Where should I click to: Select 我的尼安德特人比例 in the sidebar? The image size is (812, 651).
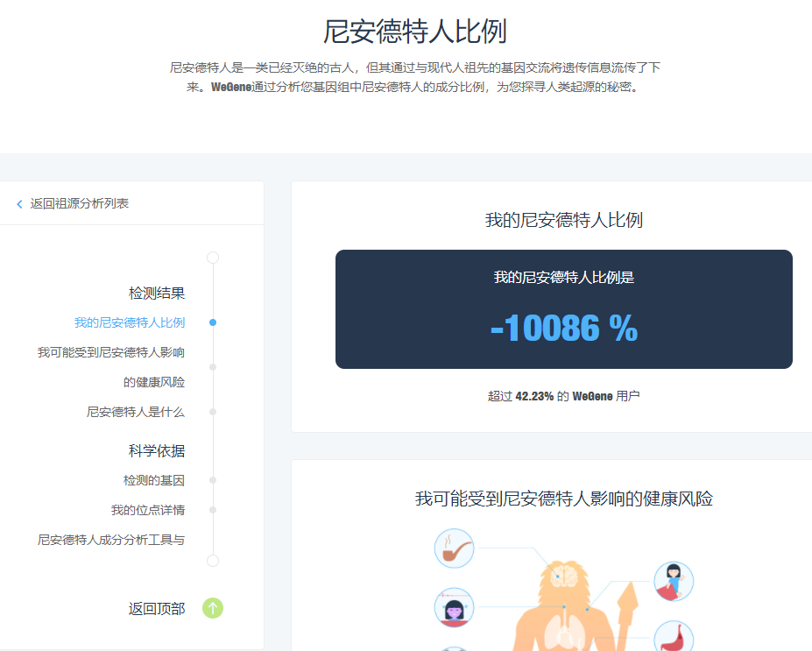tap(130, 322)
